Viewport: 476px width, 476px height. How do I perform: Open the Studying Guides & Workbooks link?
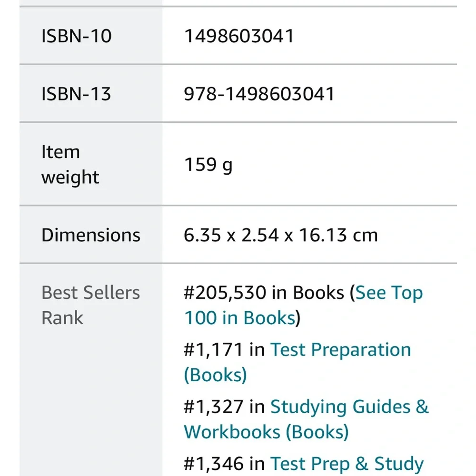click(x=349, y=407)
